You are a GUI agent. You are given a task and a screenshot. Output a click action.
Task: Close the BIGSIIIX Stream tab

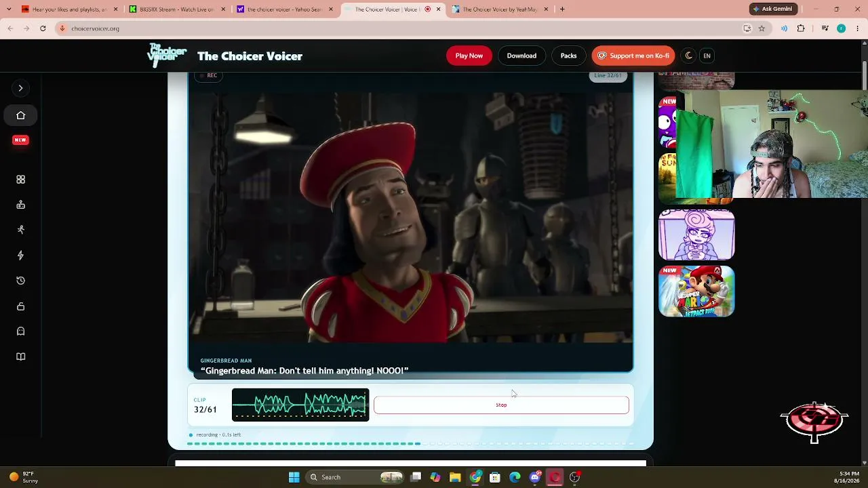coord(223,9)
